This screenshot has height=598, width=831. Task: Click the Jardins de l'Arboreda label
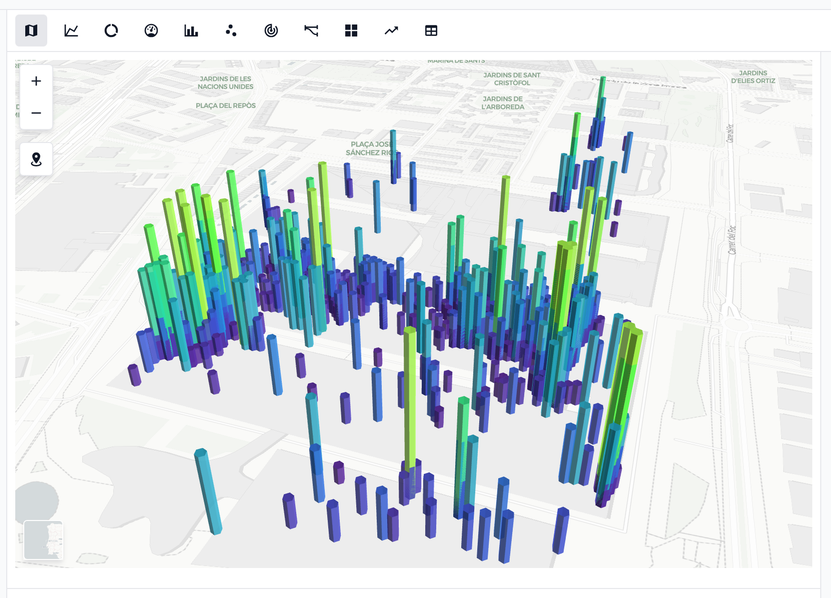click(x=504, y=103)
